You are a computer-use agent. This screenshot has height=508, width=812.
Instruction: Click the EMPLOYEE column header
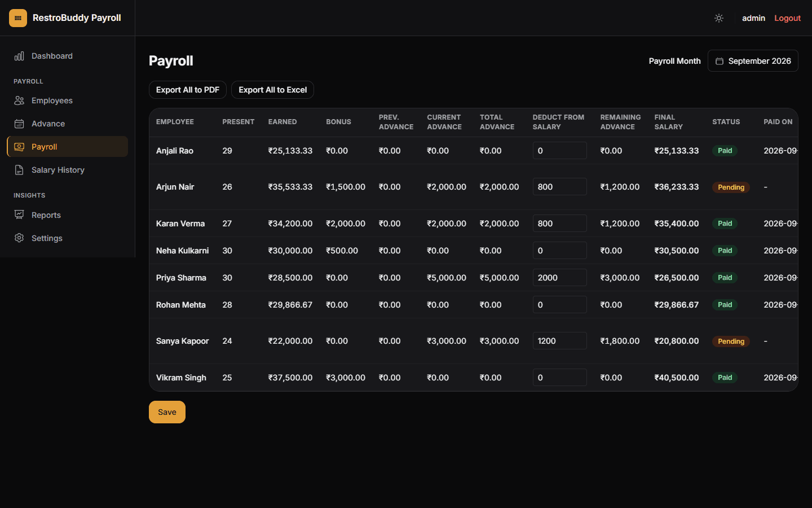coord(175,122)
